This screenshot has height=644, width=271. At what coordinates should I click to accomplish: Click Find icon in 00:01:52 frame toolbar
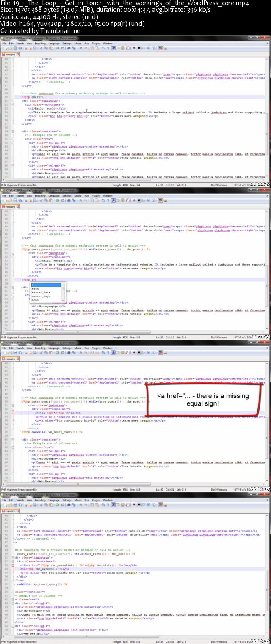pyautogui.click(x=69, y=200)
